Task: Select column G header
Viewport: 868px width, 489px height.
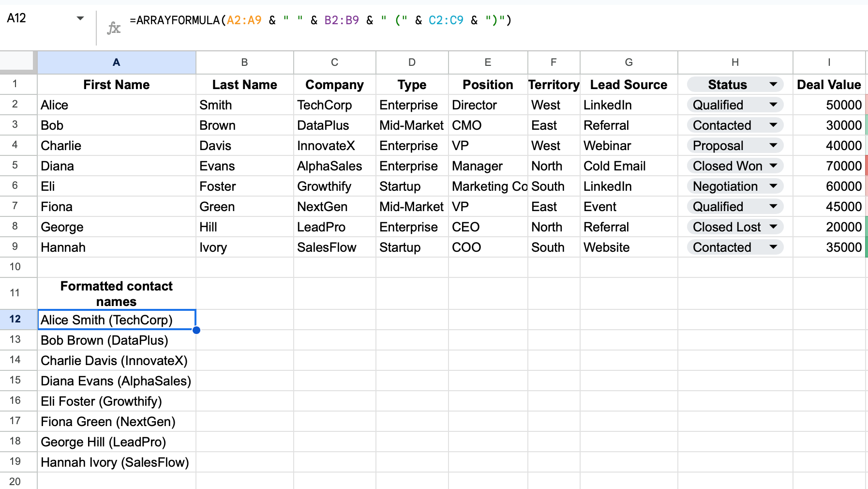Action: (629, 62)
